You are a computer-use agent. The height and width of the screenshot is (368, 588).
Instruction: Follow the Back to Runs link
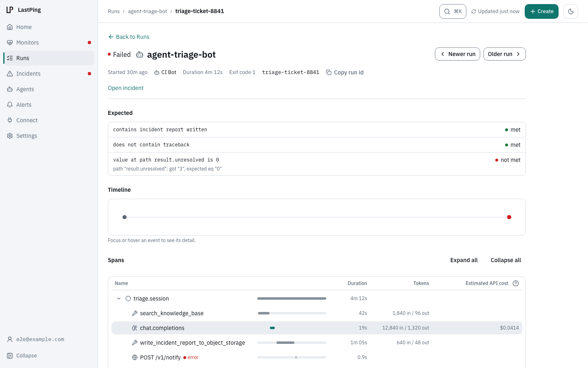(129, 37)
